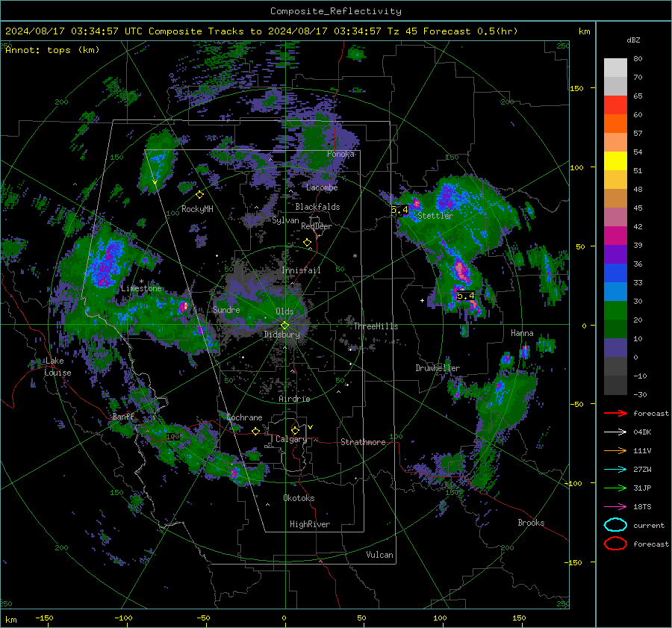Click the Brooks city label
Image resolution: width=672 pixels, height=628 pixels.
point(531,523)
